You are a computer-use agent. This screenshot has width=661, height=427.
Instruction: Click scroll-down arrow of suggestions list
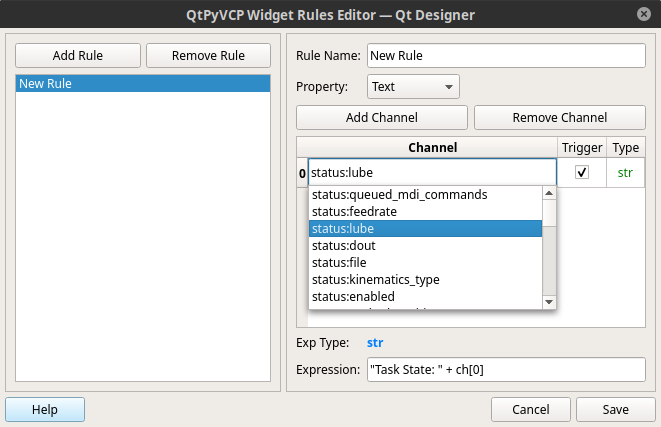pos(549,302)
